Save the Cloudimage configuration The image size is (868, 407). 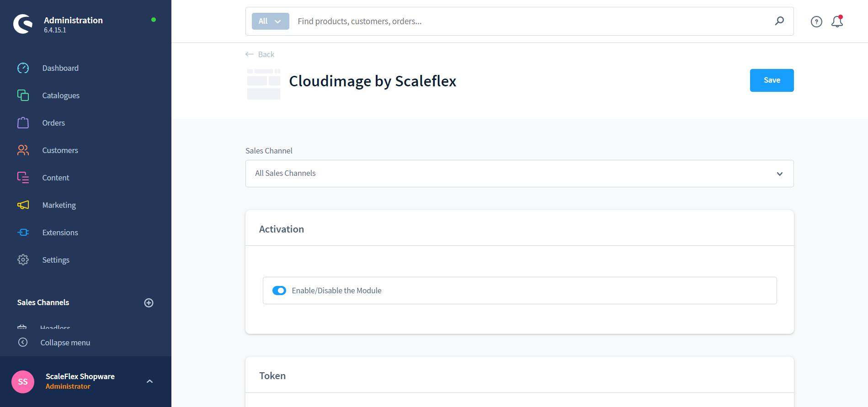point(772,80)
